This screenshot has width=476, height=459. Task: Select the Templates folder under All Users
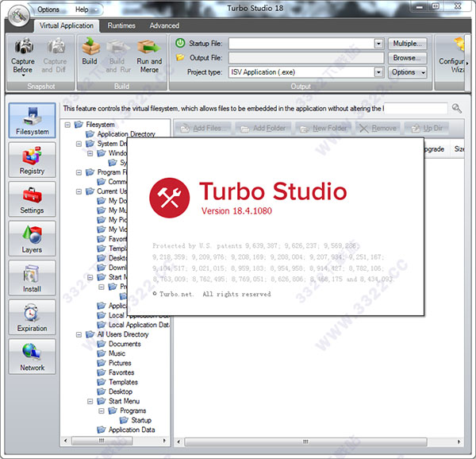coord(123,382)
